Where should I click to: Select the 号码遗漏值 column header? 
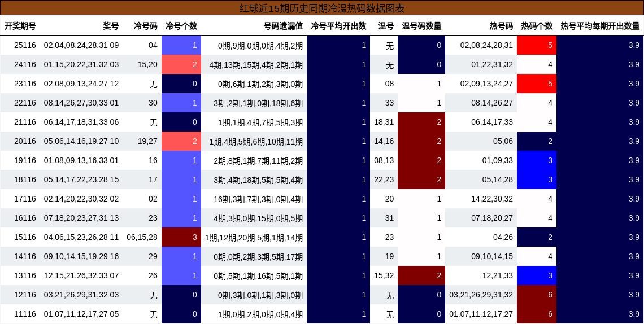(284, 27)
